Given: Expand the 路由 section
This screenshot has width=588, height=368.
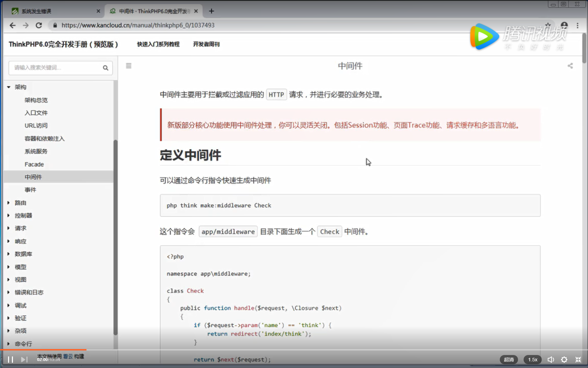Looking at the screenshot, I should 8,203.
